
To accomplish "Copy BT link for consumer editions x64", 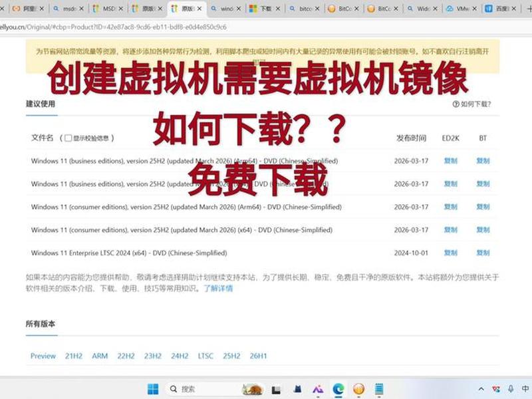I will tap(483, 230).
